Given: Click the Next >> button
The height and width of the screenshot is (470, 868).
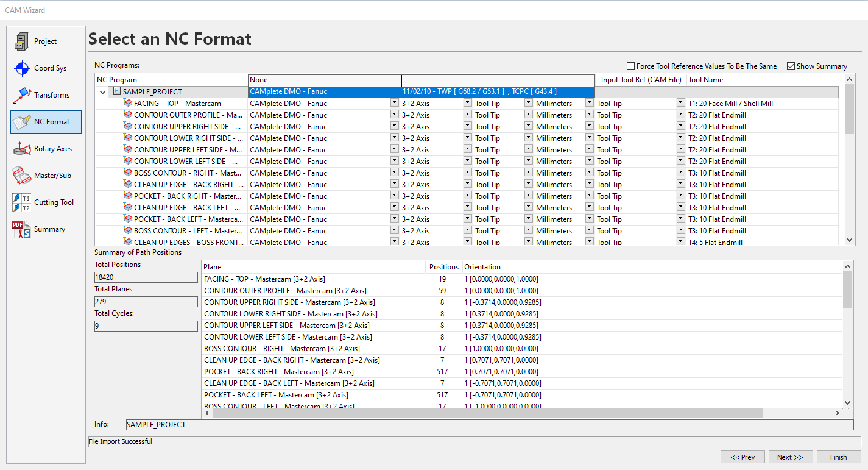Looking at the screenshot, I should tap(790, 457).
